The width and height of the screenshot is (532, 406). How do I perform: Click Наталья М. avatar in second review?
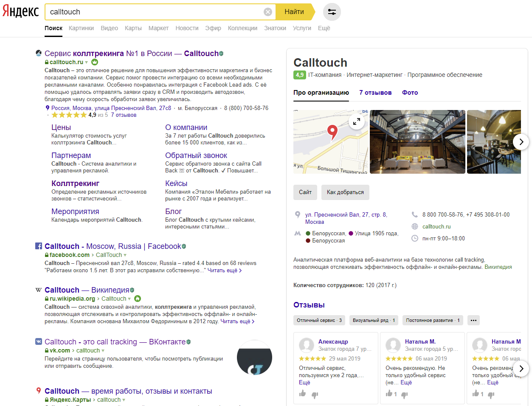click(x=393, y=345)
